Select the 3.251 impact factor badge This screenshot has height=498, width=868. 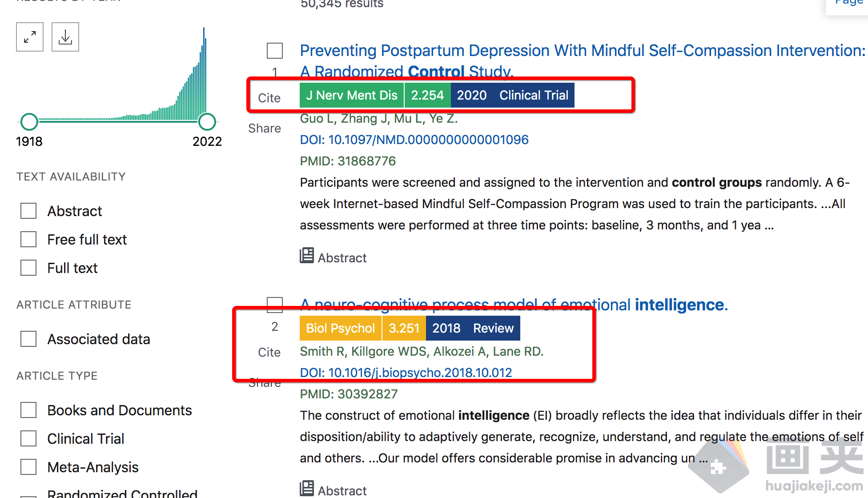point(404,328)
